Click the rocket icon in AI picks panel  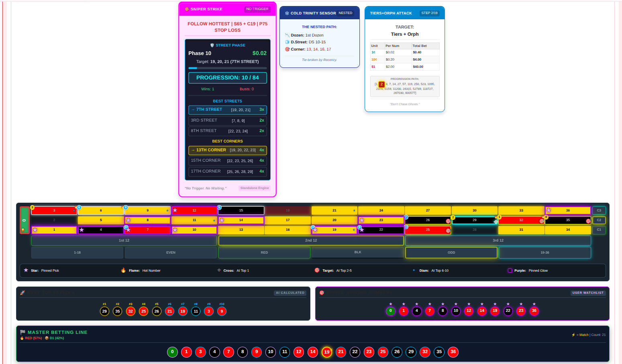(x=22, y=293)
